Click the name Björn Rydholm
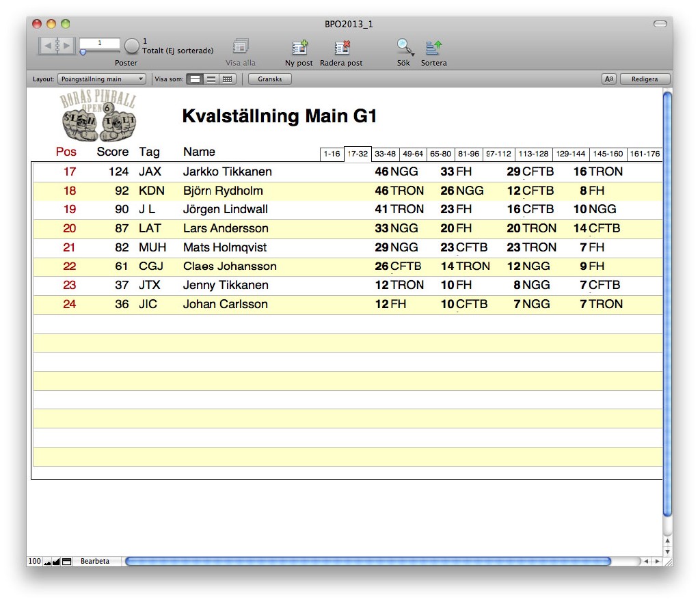 tap(223, 191)
